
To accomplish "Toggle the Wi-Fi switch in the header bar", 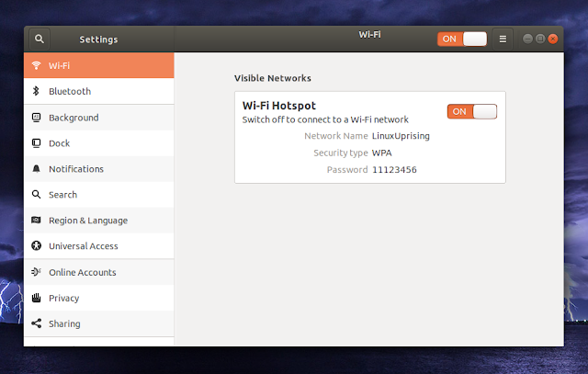I will pyautogui.click(x=462, y=39).
